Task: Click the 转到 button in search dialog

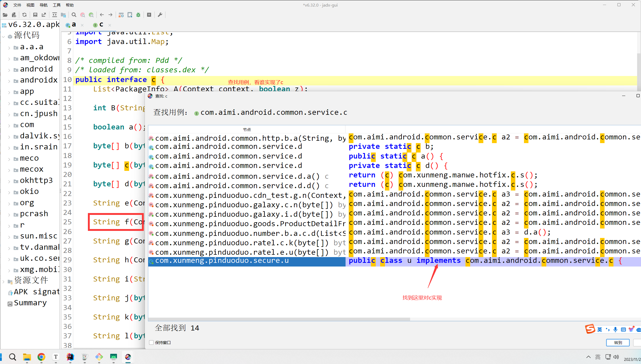Action: 618,343
